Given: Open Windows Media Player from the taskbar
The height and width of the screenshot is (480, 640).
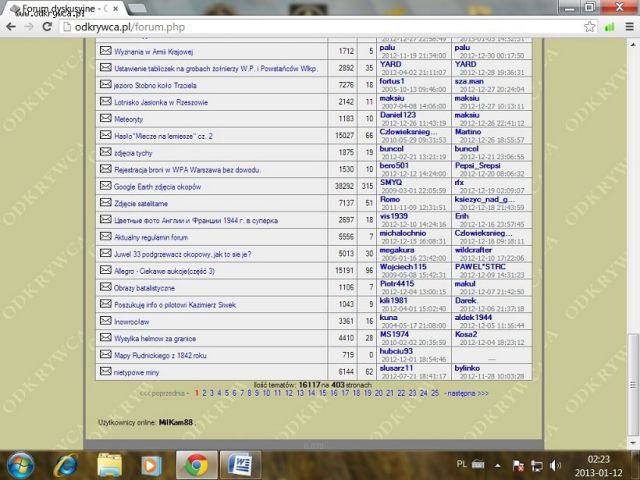Looking at the screenshot, I should point(153,465).
